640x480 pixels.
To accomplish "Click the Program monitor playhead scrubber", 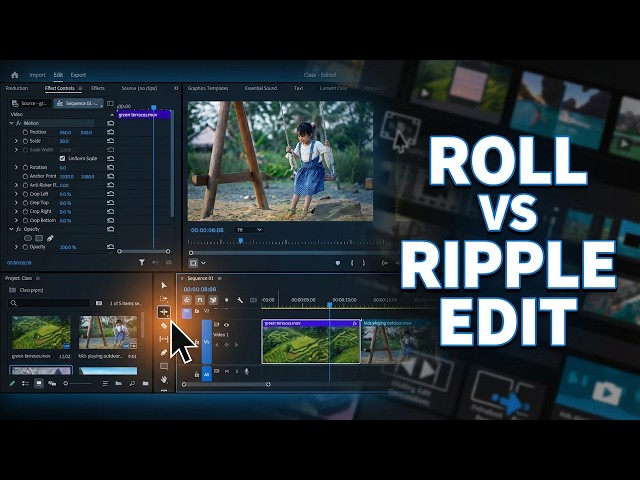I will [x=240, y=241].
